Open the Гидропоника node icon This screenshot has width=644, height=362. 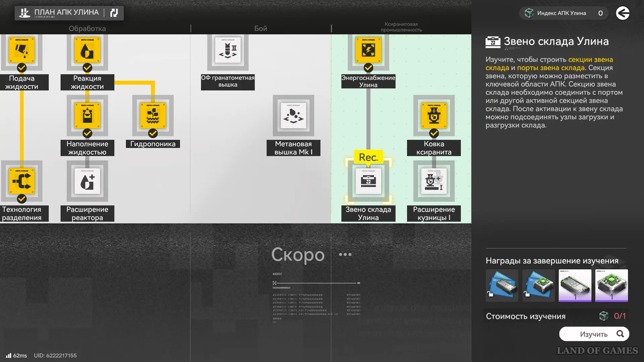pyautogui.click(x=153, y=116)
